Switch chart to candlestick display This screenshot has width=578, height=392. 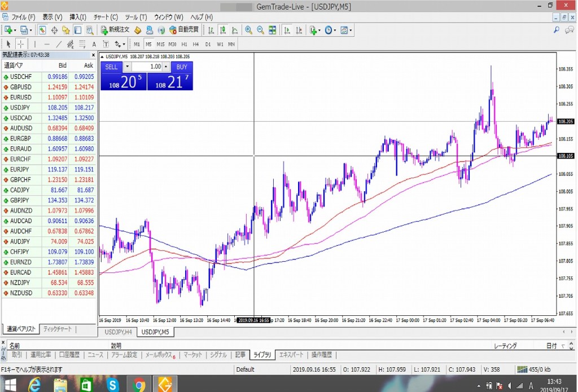[223, 30]
